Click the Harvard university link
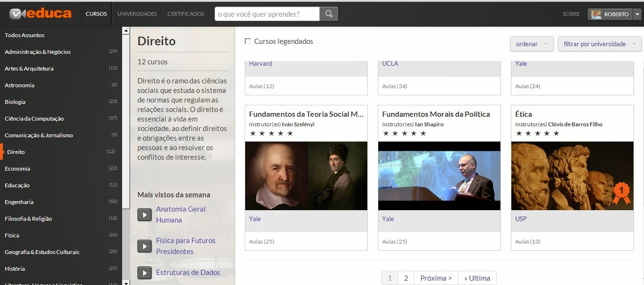 [260, 63]
